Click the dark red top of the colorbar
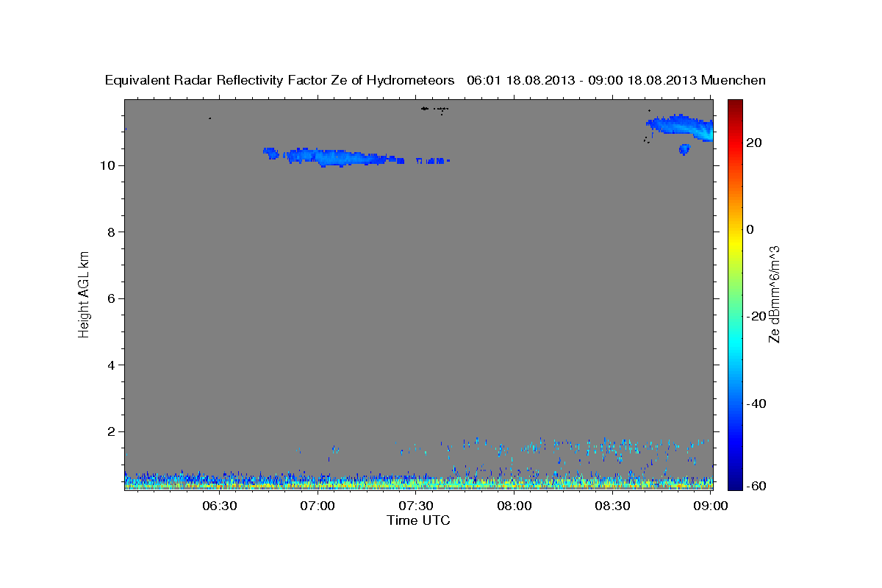The width and height of the screenshot is (882, 588). point(735,107)
